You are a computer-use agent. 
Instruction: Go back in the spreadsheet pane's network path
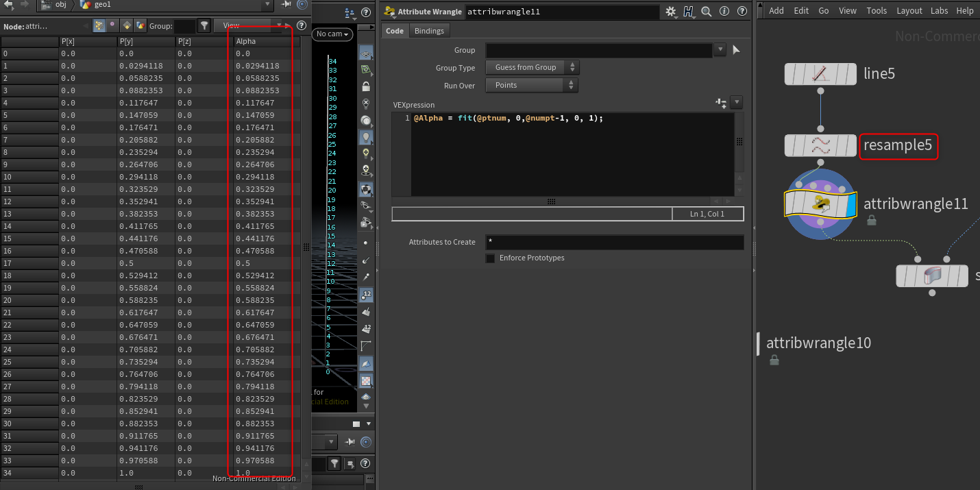[8, 5]
